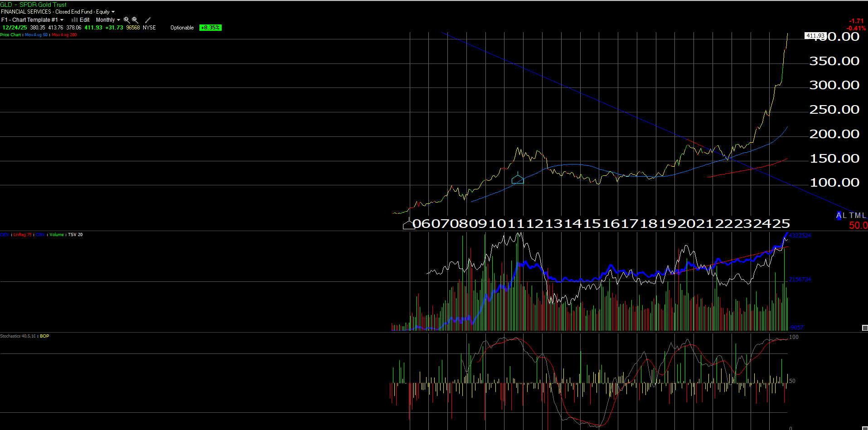The height and width of the screenshot is (430, 868).
Task: Click the green +8.35% badge
Action: (210, 27)
